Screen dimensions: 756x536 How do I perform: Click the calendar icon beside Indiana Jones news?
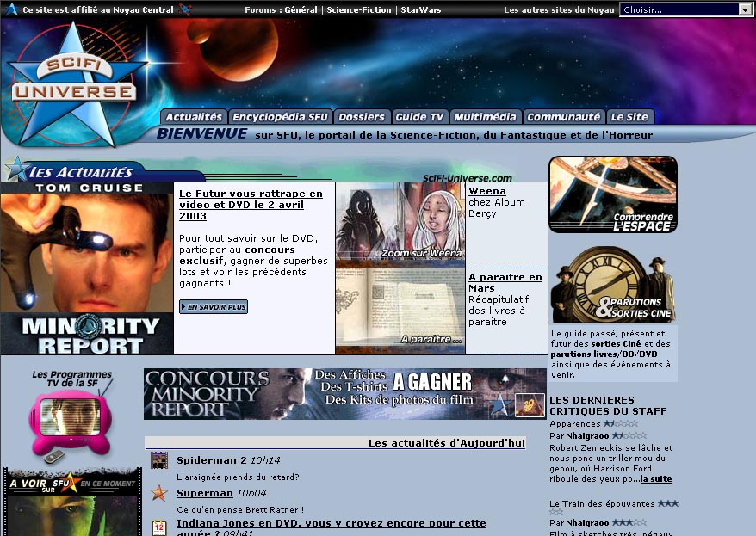pos(159,527)
